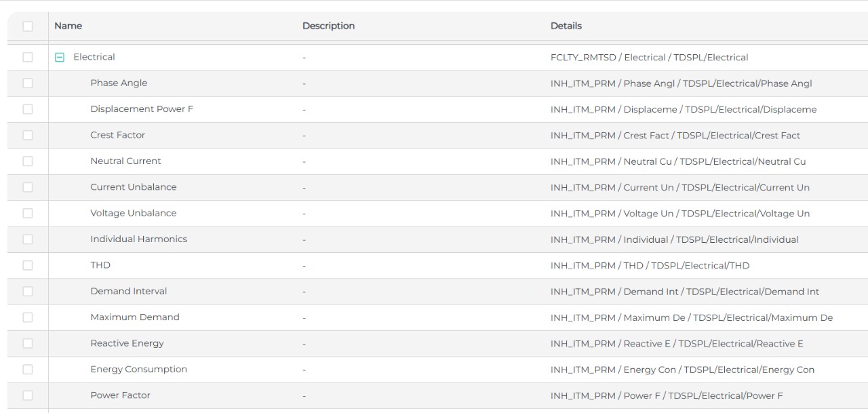Check the Electrical row checkbox
The image size is (868, 413).
(27, 57)
